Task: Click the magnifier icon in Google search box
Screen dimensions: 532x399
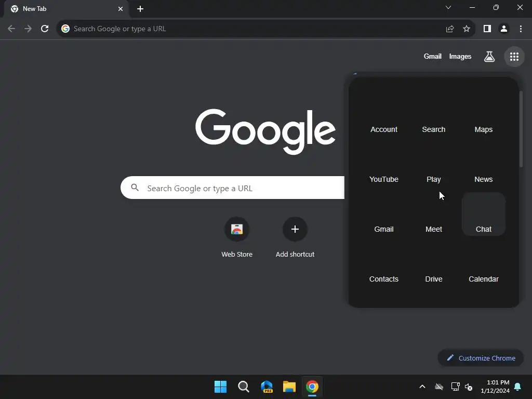Action: [135, 188]
